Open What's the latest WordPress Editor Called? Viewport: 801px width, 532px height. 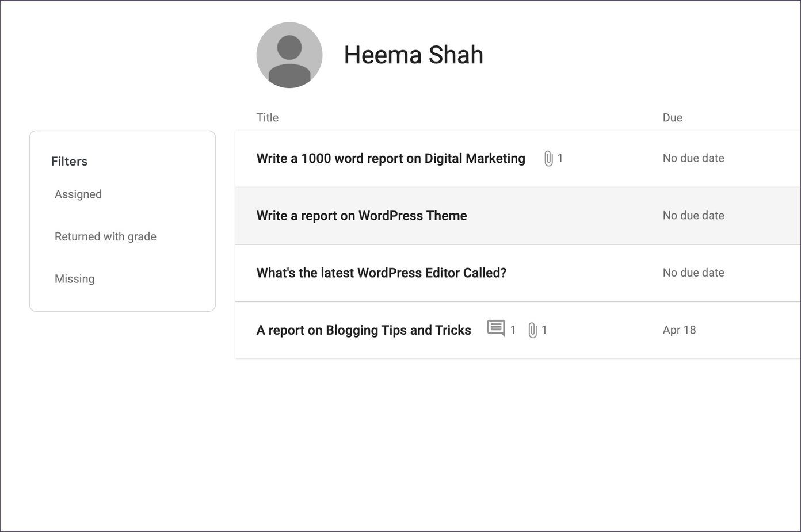click(382, 273)
